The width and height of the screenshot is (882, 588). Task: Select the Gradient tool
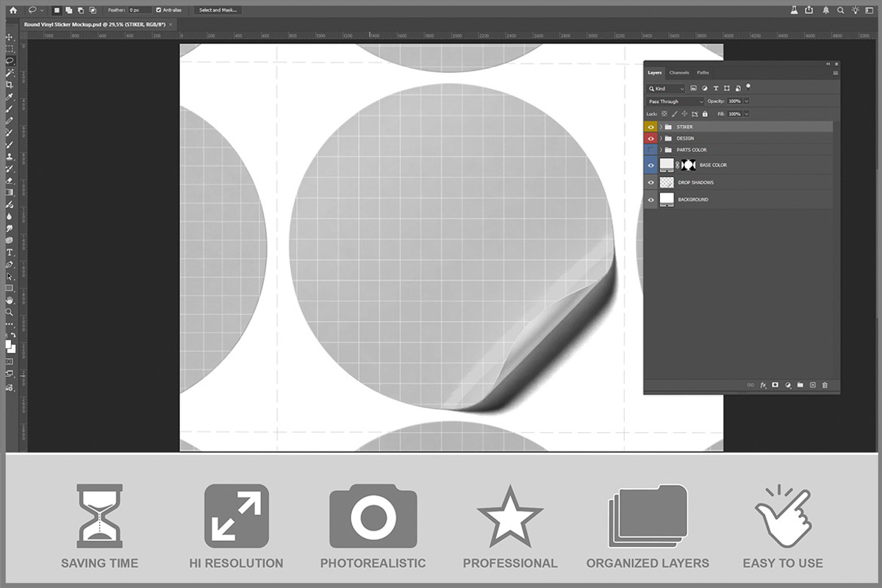click(10, 192)
